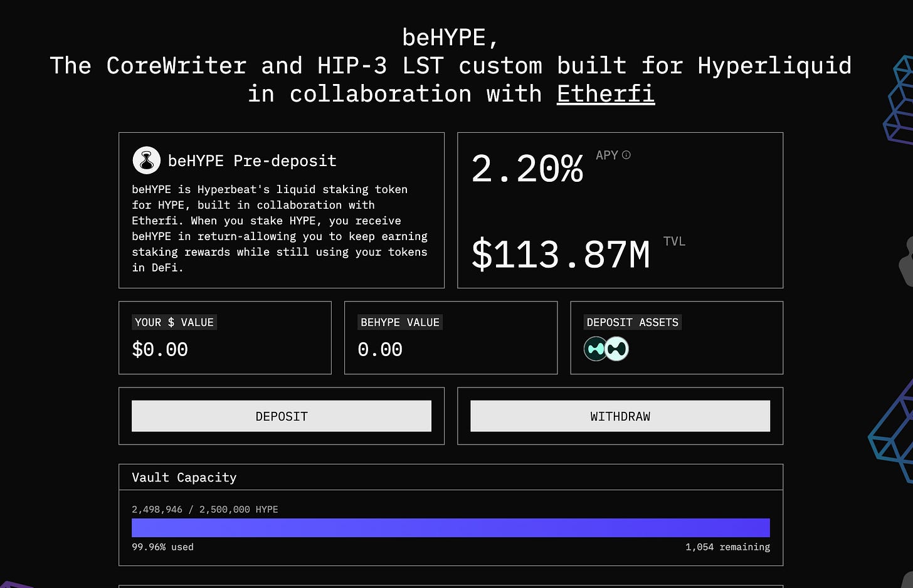Click the 2.20% APY value
The height and width of the screenshot is (588, 913).
[527, 169]
